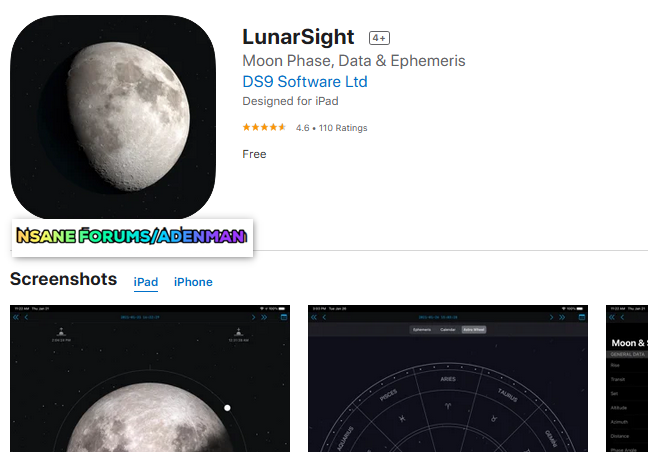The image size is (648, 452).
Task: Click PISCES label on the zodiac wheel
Action: (x=388, y=395)
